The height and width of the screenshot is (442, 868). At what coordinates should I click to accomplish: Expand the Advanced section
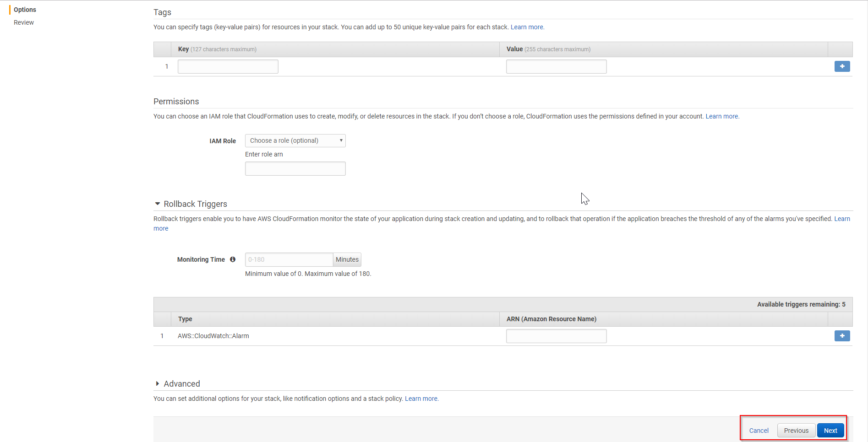158,384
